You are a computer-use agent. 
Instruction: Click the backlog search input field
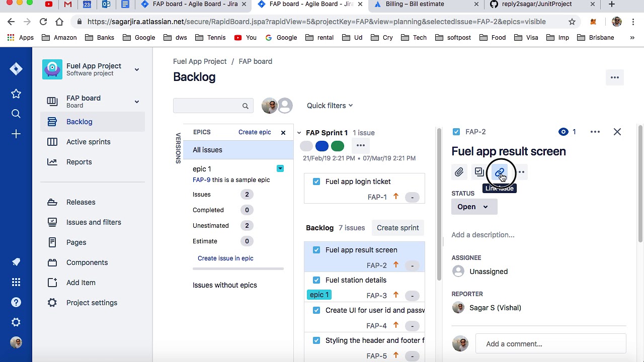tap(213, 106)
